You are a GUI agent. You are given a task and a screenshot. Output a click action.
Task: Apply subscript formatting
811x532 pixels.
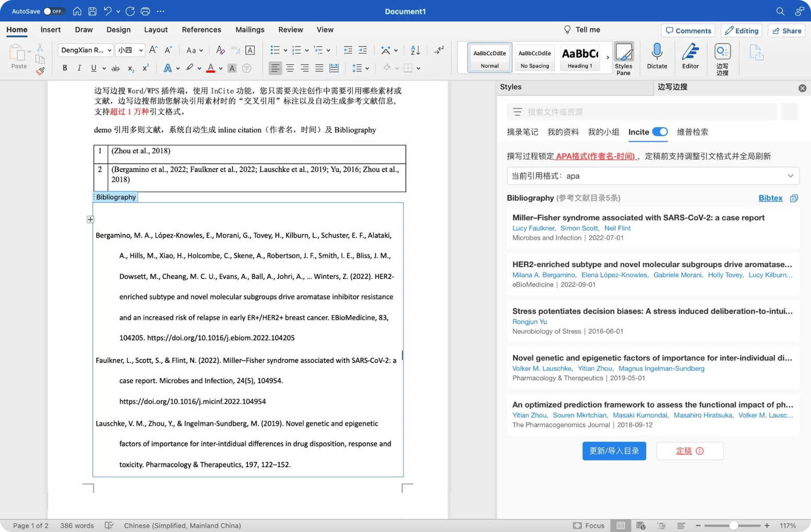click(x=131, y=68)
